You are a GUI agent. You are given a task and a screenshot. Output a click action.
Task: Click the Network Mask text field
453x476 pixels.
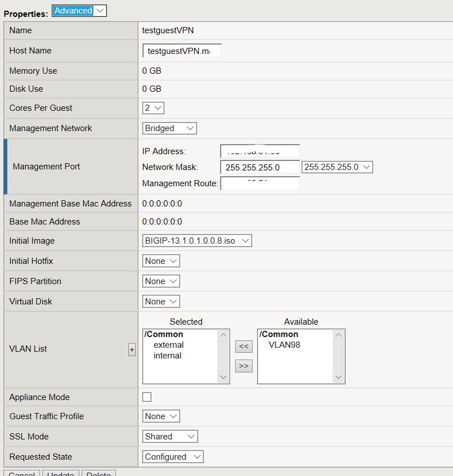[x=259, y=167]
